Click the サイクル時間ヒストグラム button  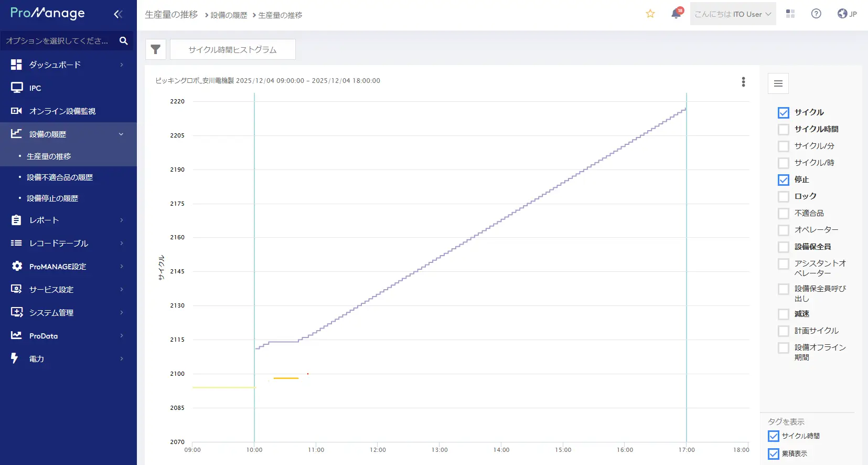click(232, 49)
